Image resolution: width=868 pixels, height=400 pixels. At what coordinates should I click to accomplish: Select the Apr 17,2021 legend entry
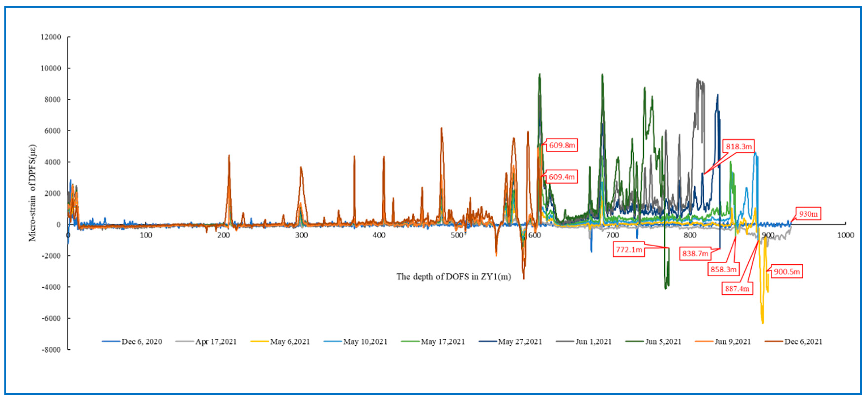[x=216, y=342]
